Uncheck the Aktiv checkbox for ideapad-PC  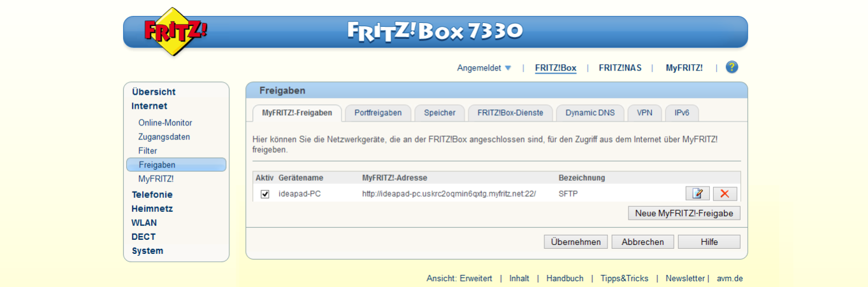pos(265,194)
